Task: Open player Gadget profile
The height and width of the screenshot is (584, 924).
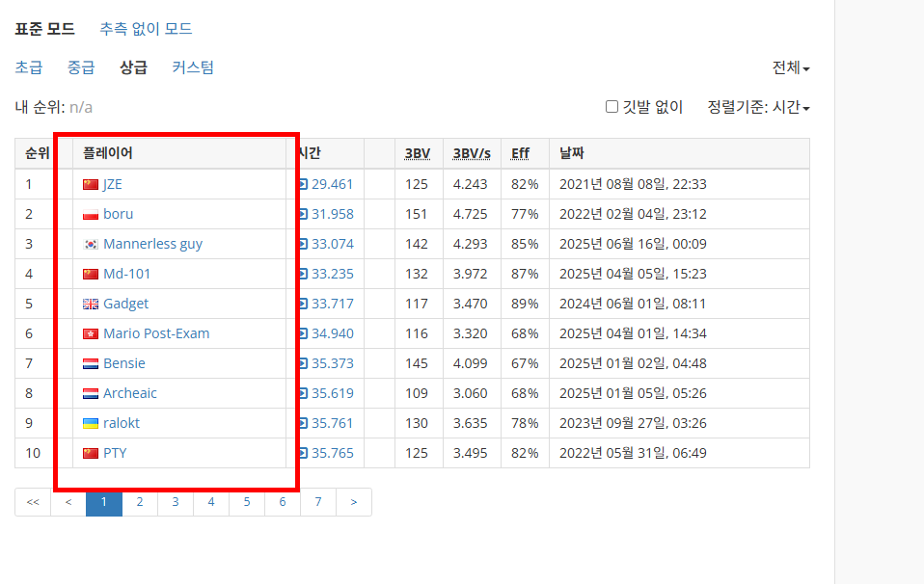Action: 125,304
